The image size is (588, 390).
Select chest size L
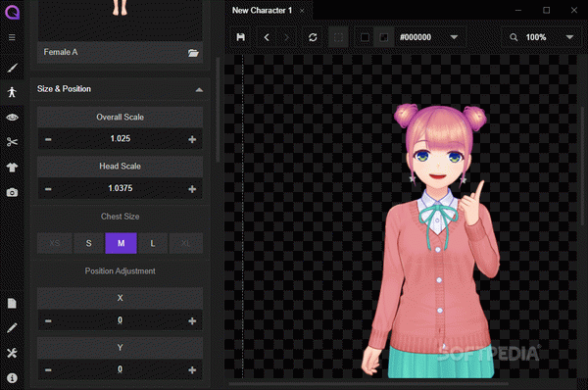[152, 243]
